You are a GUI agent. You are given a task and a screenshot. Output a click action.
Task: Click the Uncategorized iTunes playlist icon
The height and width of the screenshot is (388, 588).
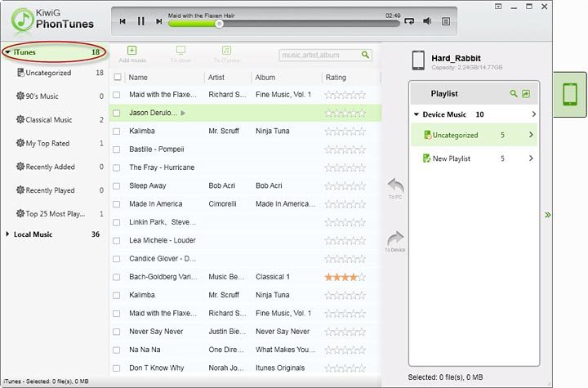pos(20,73)
